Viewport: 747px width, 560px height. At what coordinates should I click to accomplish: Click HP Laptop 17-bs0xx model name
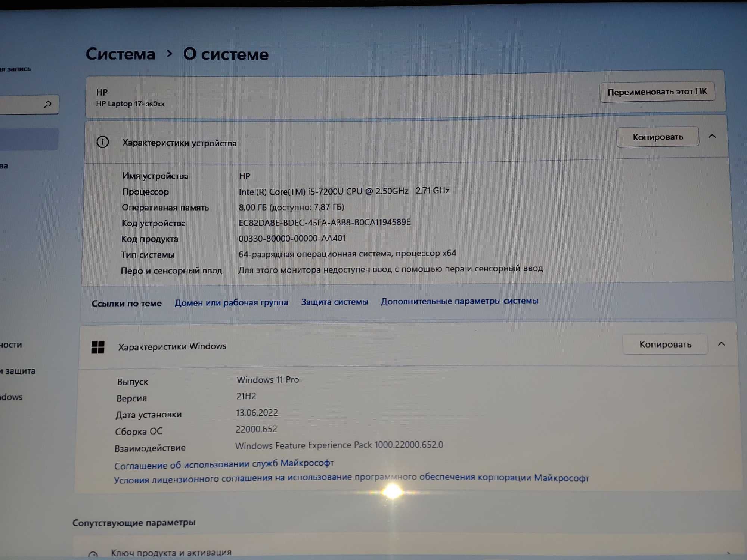coord(130,104)
